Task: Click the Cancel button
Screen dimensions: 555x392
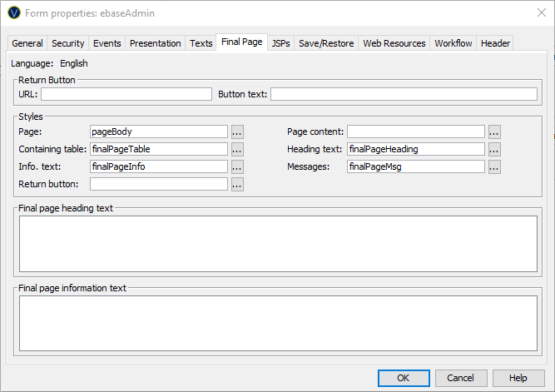Action: point(460,378)
